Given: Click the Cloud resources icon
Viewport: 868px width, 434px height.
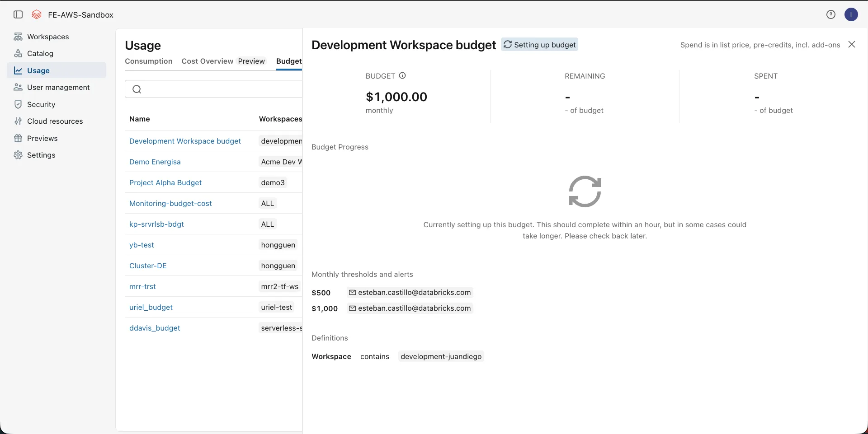Looking at the screenshot, I should tap(18, 121).
